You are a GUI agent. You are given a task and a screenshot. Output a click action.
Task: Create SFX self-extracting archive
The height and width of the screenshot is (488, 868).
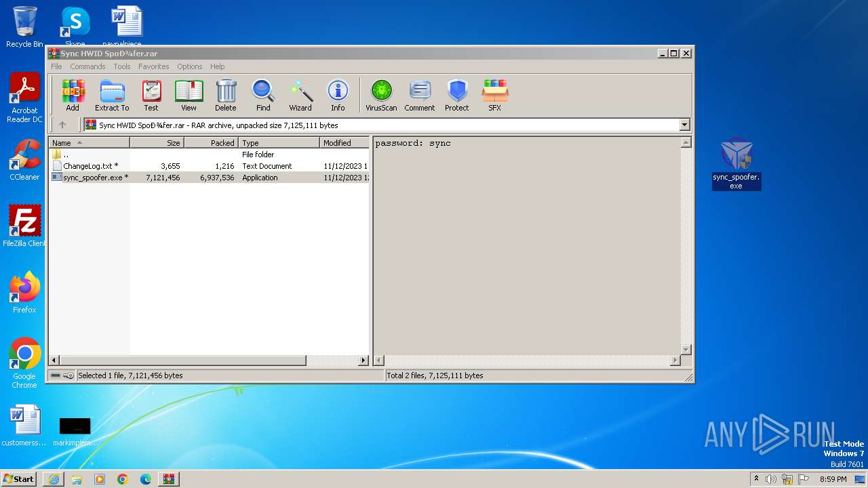point(495,95)
